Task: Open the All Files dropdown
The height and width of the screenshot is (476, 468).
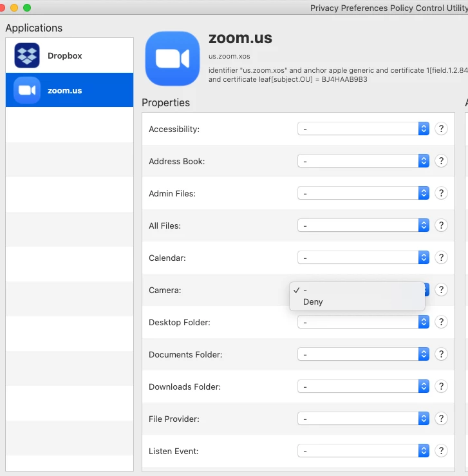Action: (x=363, y=225)
